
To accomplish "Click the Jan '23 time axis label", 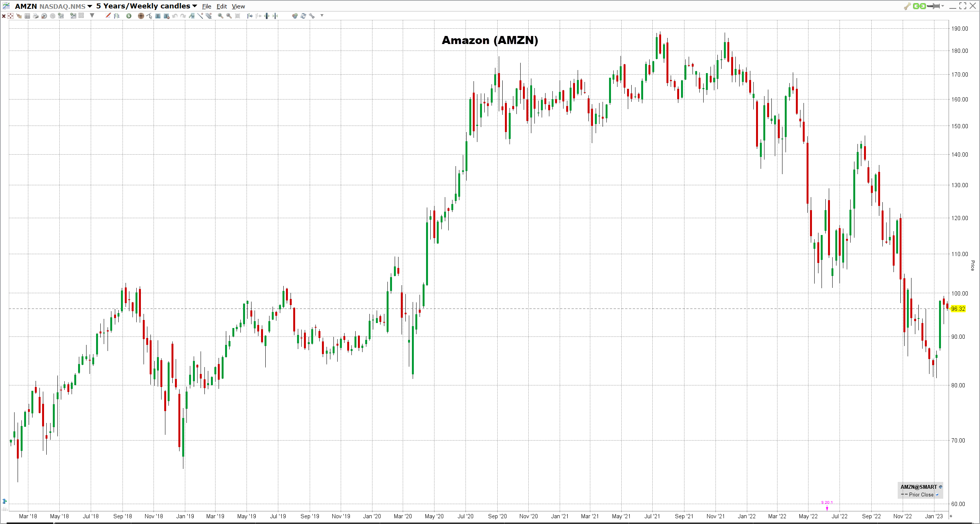I will [x=934, y=516].
